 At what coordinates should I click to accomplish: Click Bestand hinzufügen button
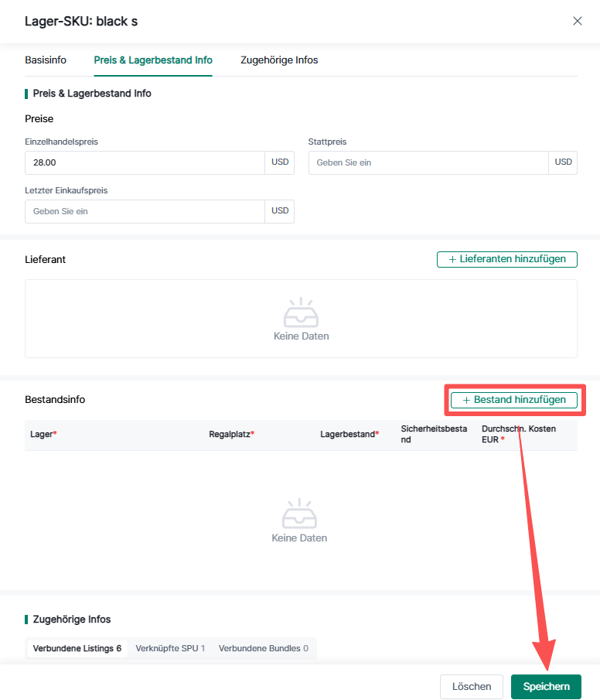514,400
